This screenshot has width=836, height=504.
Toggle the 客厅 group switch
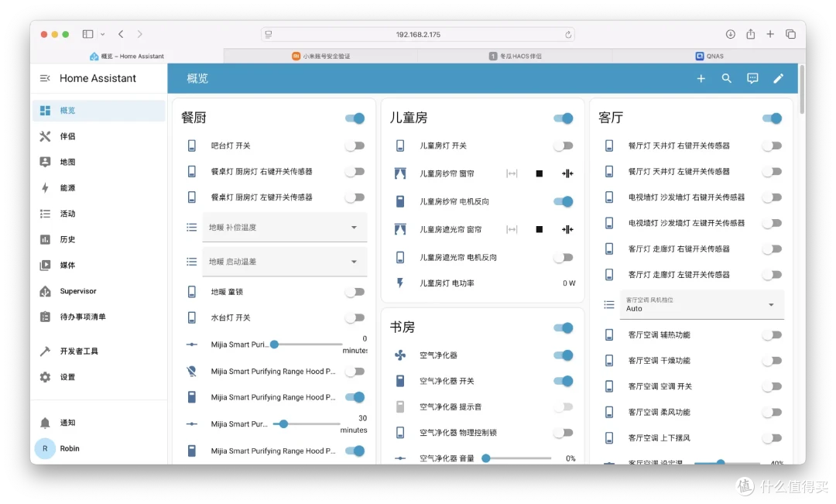point(772,118)
